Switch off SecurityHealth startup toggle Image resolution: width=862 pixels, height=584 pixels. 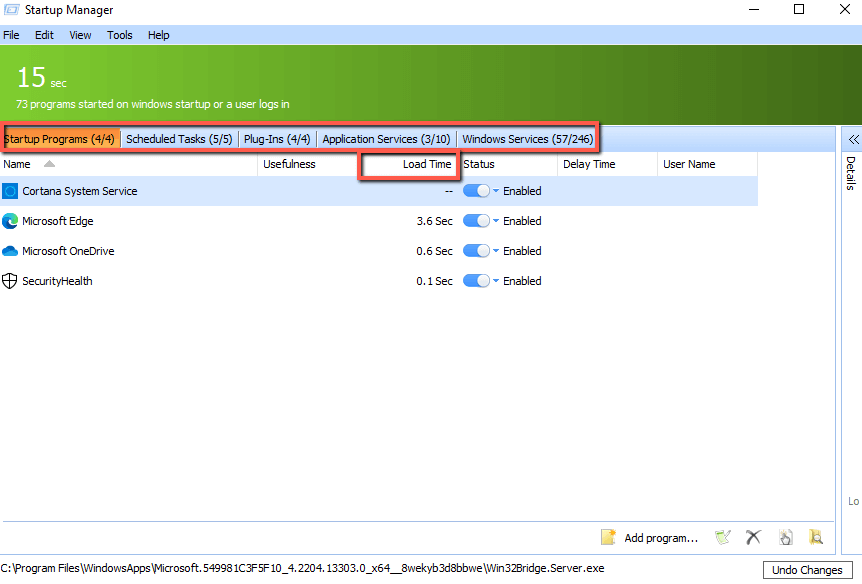tap(476, 281)
